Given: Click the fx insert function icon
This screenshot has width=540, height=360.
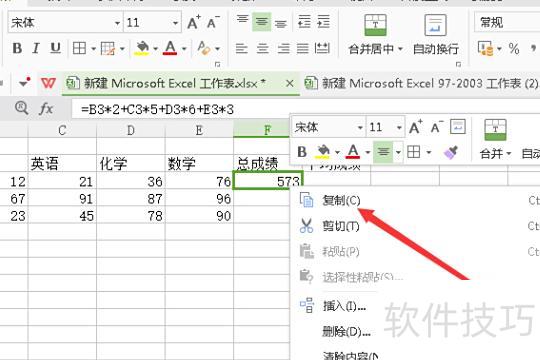Looking at the screenshot, I should tap(46, 109).
